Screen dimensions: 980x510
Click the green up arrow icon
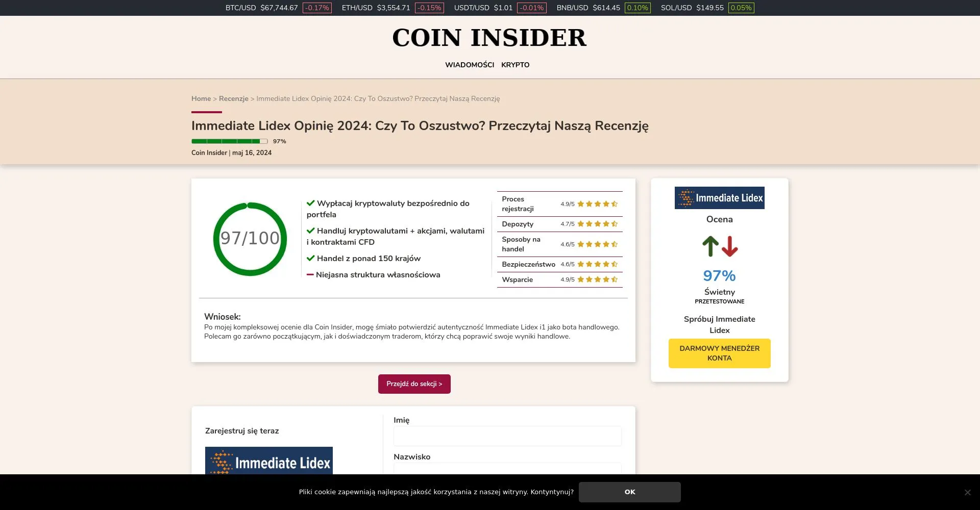710,246
